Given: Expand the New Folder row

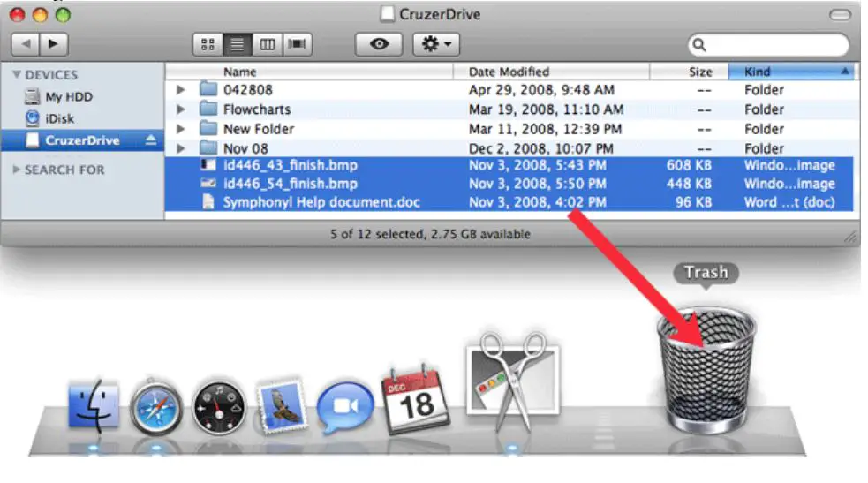Looking at the screenshot, I should (180, 129).
